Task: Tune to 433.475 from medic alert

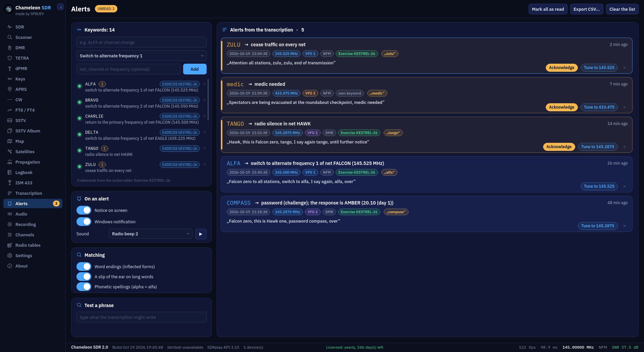Action: pos(599,107)
